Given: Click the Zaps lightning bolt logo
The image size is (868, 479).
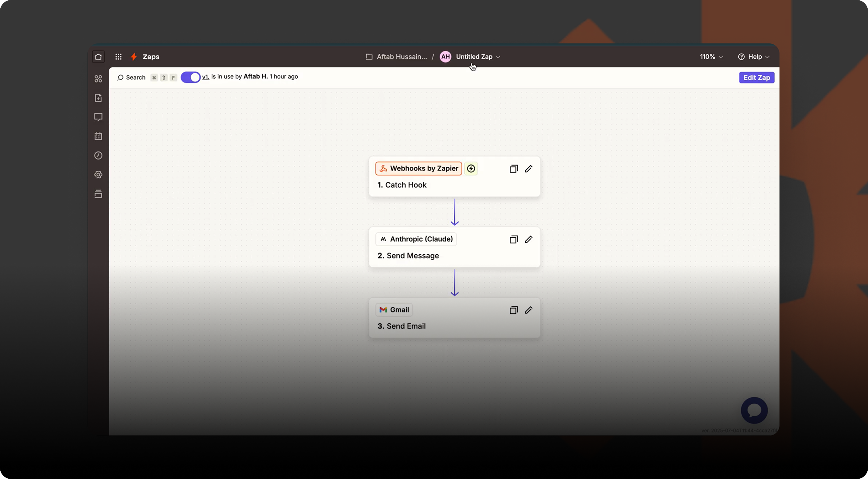Looking at the screenshot, I should coord(134,57).
